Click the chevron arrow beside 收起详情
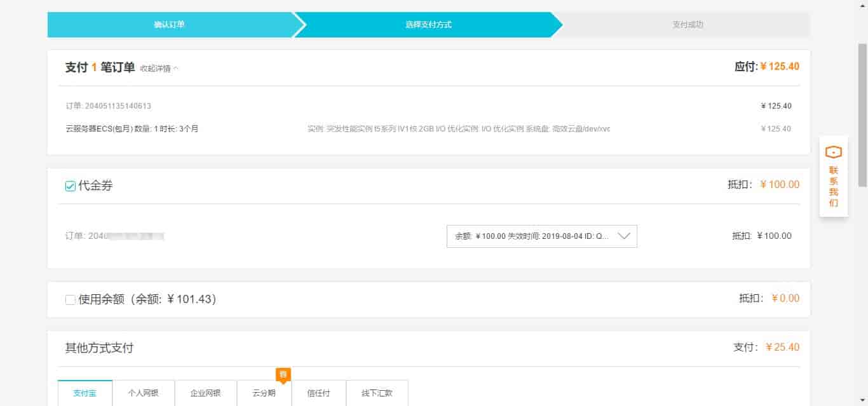This screenshot has height=406, width=868. (x=176, y=69)
